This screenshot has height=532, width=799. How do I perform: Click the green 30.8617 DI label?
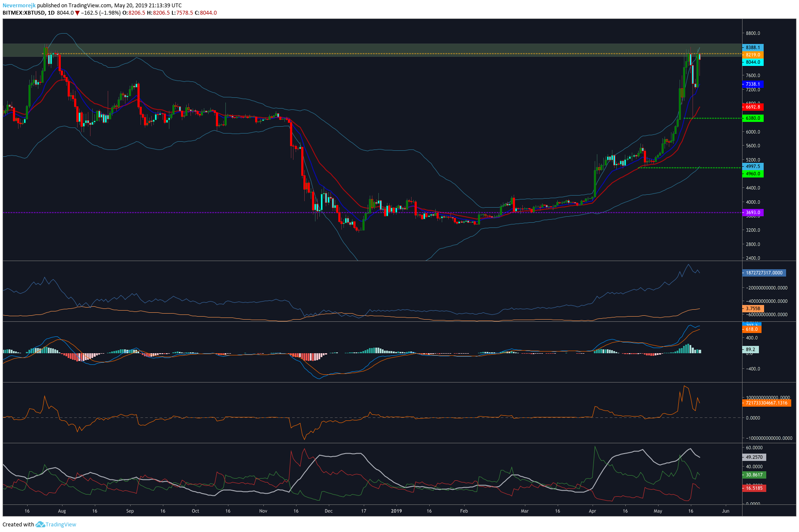pyautogui.click(x=754, y=475)
